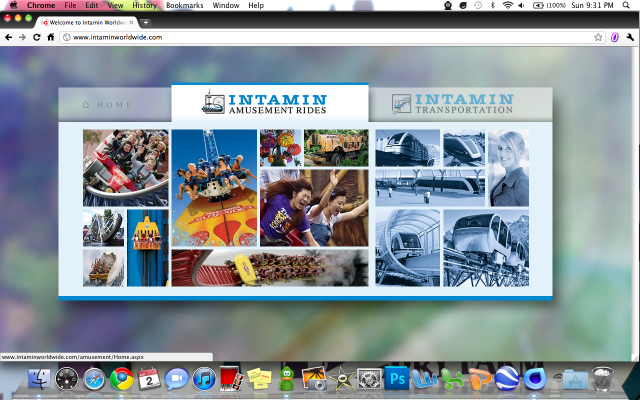The image size is (640, 400).
Task: Click the orange safari truck photo
Action: [336, 148]
